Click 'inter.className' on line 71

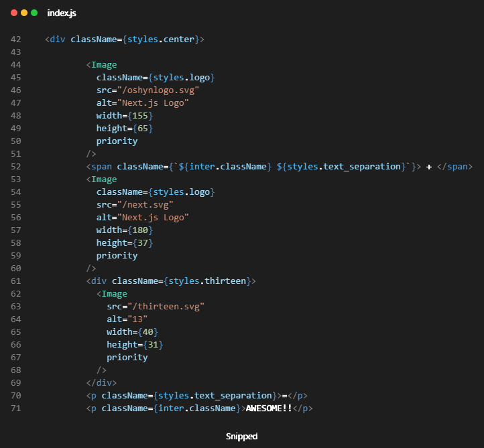click(x=197, y=408)
